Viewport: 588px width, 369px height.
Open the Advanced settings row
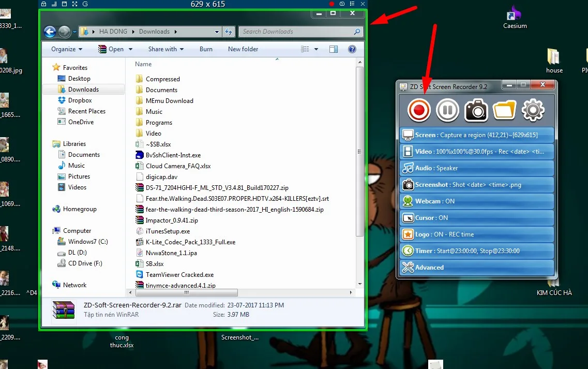[477, 267]
